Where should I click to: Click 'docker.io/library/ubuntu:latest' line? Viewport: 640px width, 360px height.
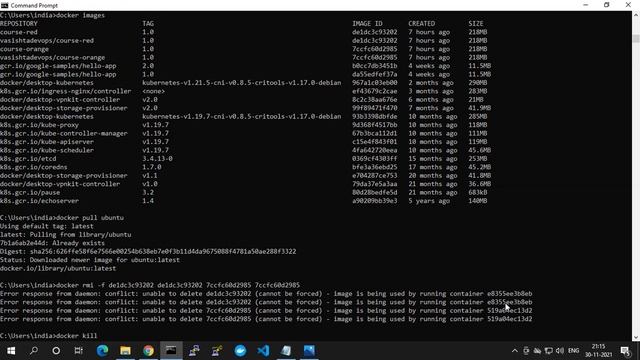tap(58, 268)
